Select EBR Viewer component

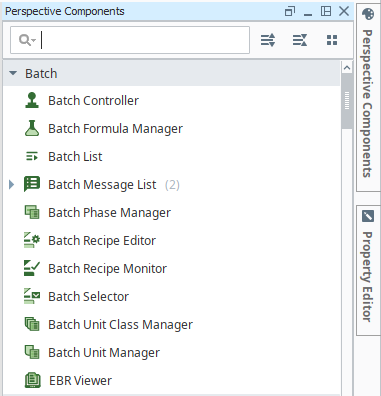(80, 380)
